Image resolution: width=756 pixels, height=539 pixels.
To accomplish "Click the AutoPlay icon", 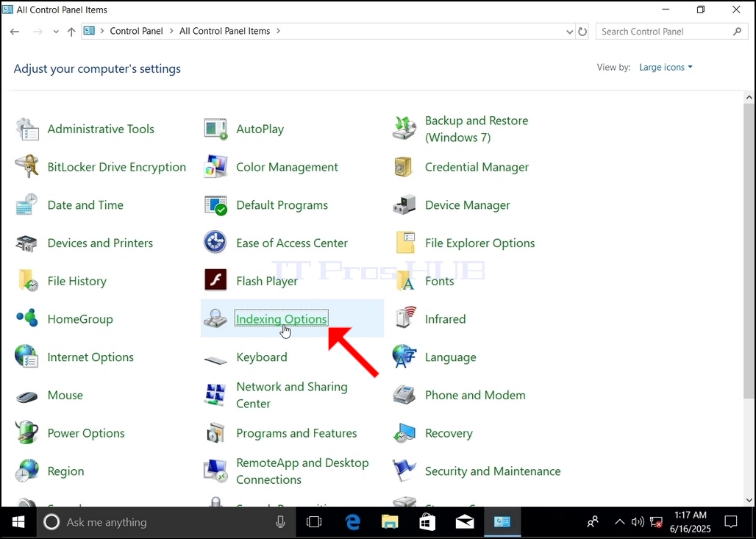I will click(215, 129).
